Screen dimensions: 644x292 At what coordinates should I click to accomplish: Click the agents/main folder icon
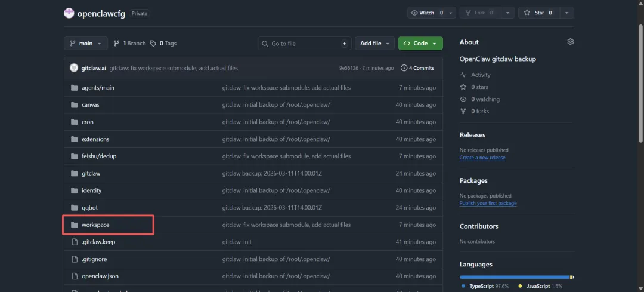(75, 88)
